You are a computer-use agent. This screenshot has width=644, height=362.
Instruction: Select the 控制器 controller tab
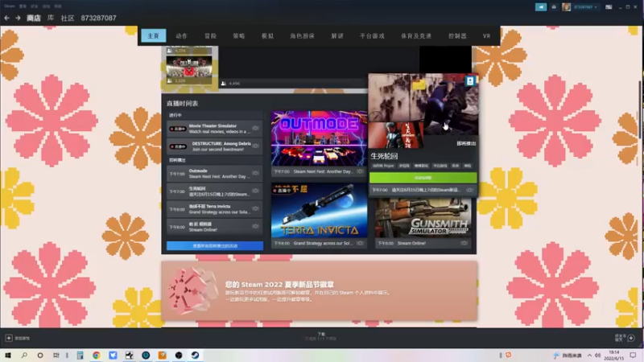coord(457,35)
